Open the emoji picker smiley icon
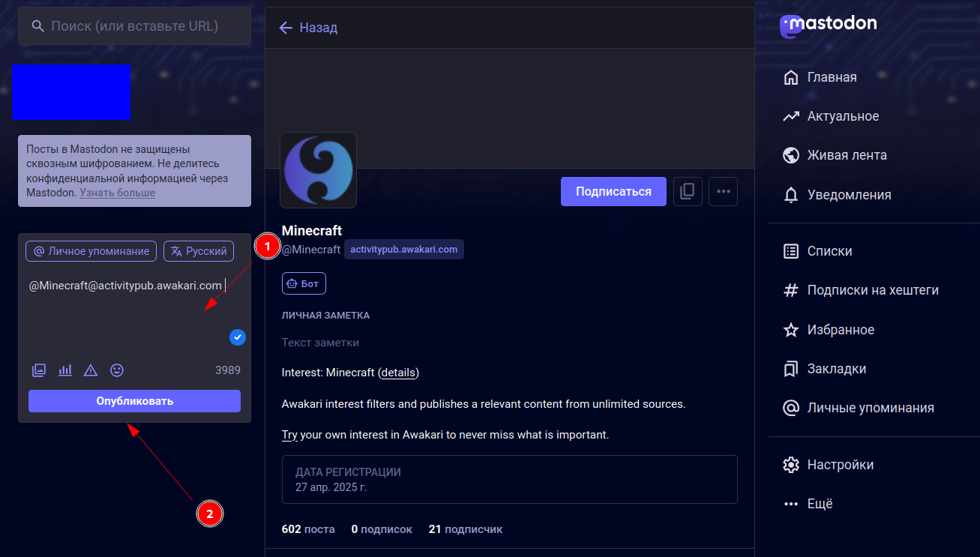Image resolution: width=980 pixels, height=557 pixels. [x=117, y=370]
